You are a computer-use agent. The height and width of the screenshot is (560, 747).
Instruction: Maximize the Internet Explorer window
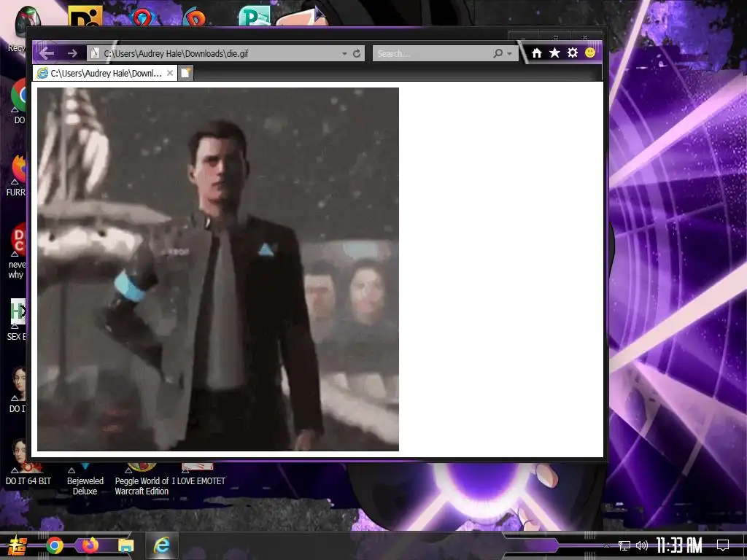click(x=555, y=37)
